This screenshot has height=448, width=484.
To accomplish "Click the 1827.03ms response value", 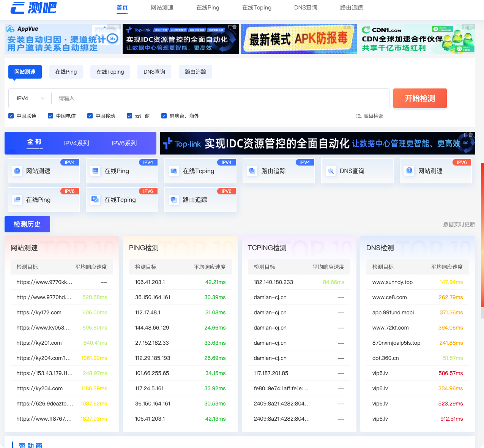I will coord(94,419).
